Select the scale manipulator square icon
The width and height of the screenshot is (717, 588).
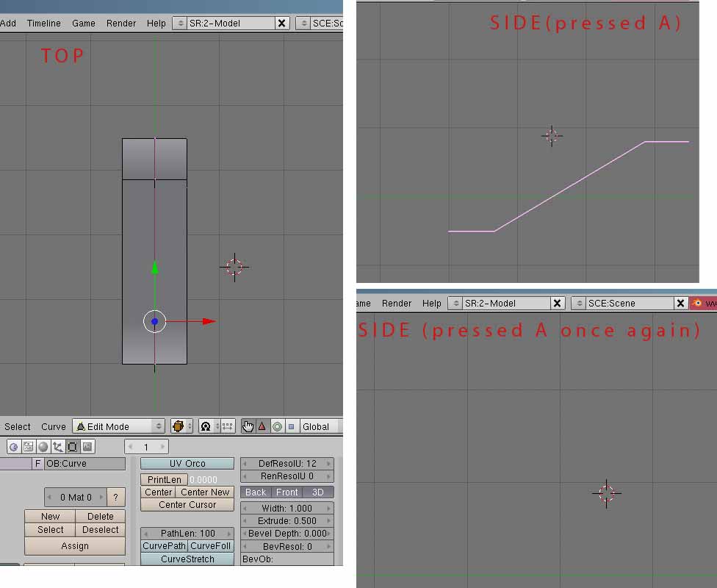tap(291, 426)
